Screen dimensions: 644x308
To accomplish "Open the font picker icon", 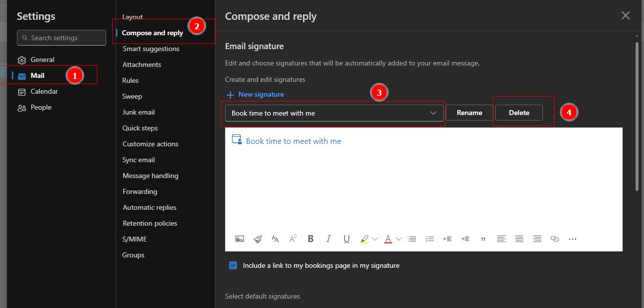I will pyautogui.click(x=275, y=239).
